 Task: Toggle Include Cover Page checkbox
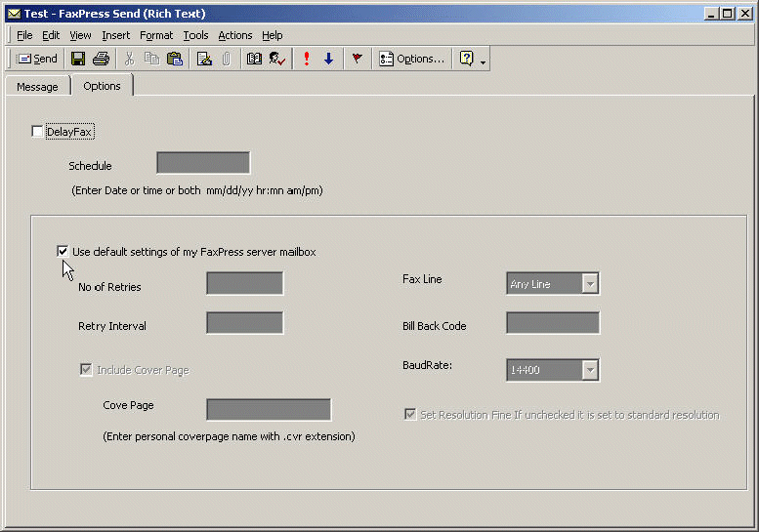[86, 370]
